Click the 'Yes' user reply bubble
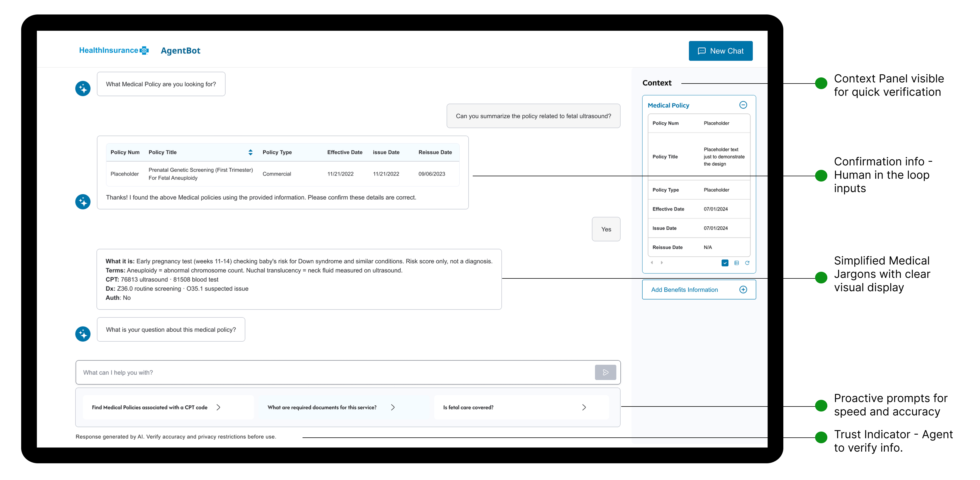 606,229
